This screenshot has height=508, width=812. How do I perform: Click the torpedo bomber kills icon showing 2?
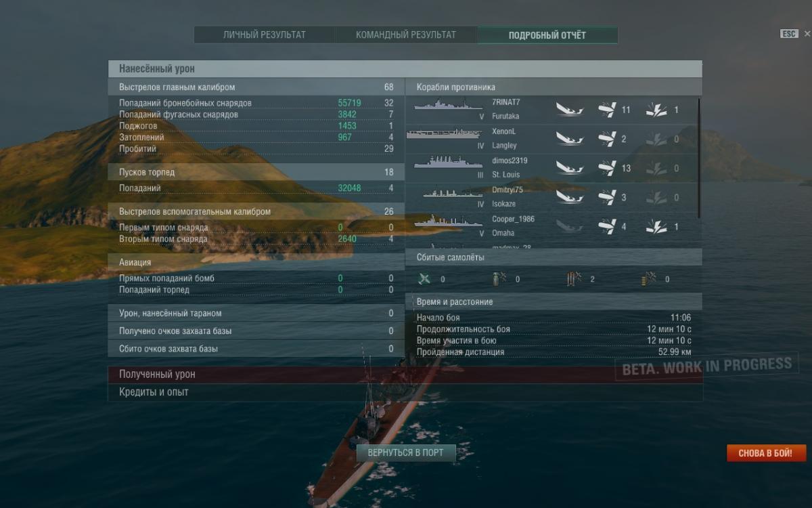point(574,278)
